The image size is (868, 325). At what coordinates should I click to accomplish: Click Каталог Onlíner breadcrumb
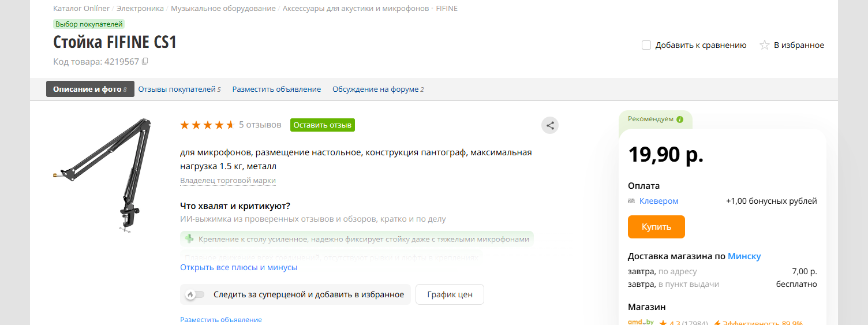pos(81,9)
